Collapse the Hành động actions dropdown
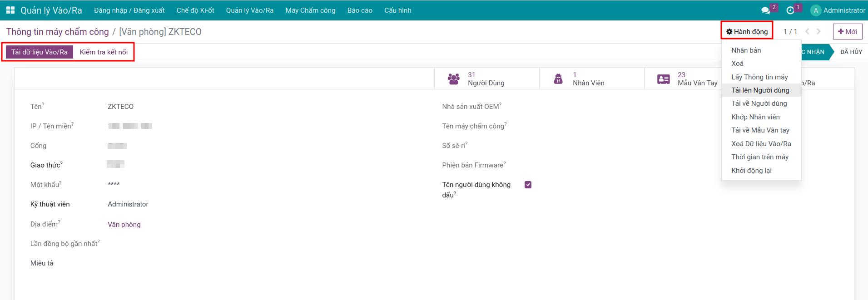Screen dimensions: 868x300 (747, 31)
